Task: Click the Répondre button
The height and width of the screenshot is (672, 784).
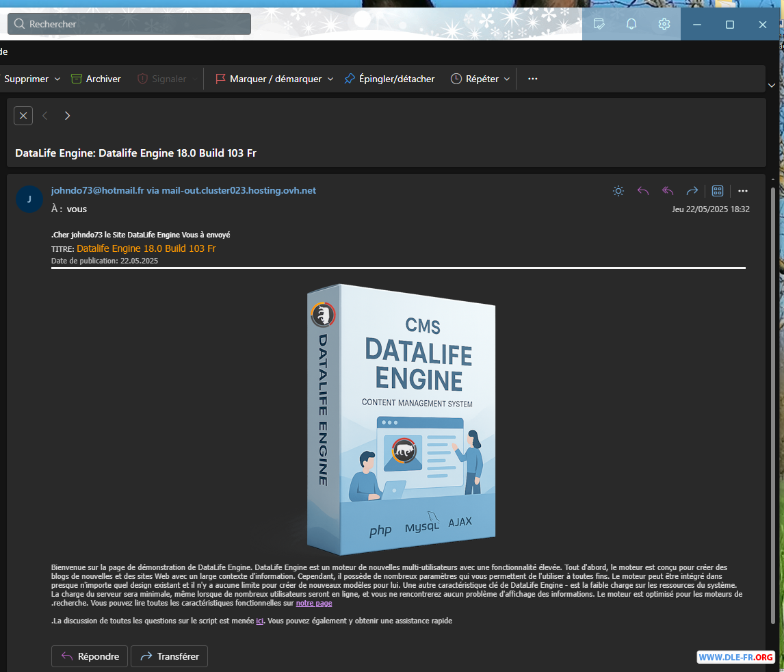Action: [90, 656]
